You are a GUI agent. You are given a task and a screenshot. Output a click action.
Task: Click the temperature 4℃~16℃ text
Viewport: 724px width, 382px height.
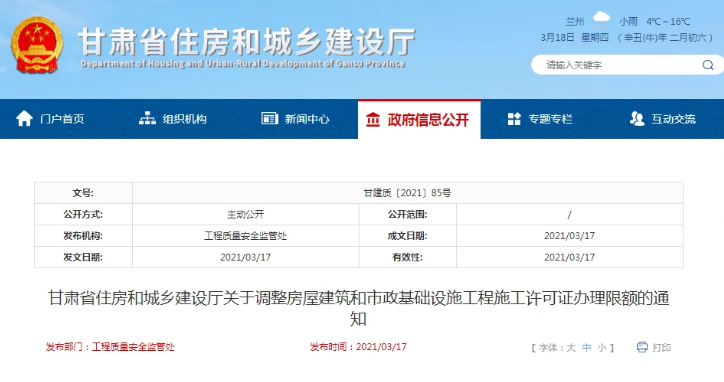[668, 21]
